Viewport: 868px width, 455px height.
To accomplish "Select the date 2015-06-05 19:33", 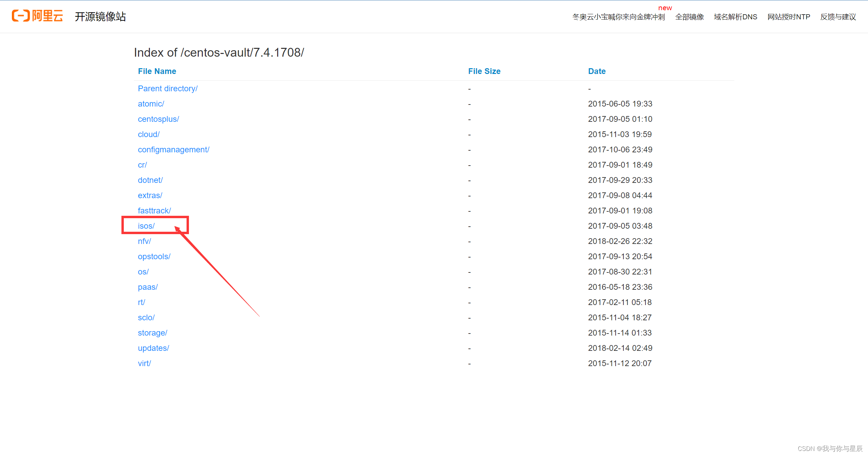I will (x=620, y=104).
